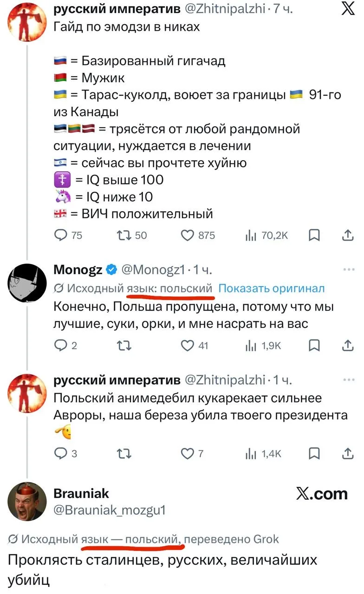The height and width of the screenshot is (594, 364).
Task: Share the third tweet with 1,4K views
Action: pos(347,453)
